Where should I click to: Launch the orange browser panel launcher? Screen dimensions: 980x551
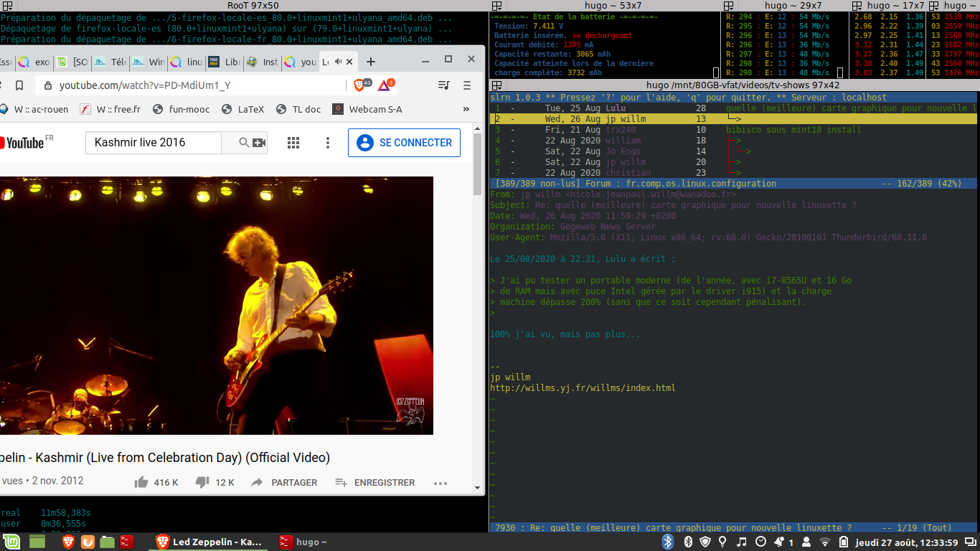[88, 542]
